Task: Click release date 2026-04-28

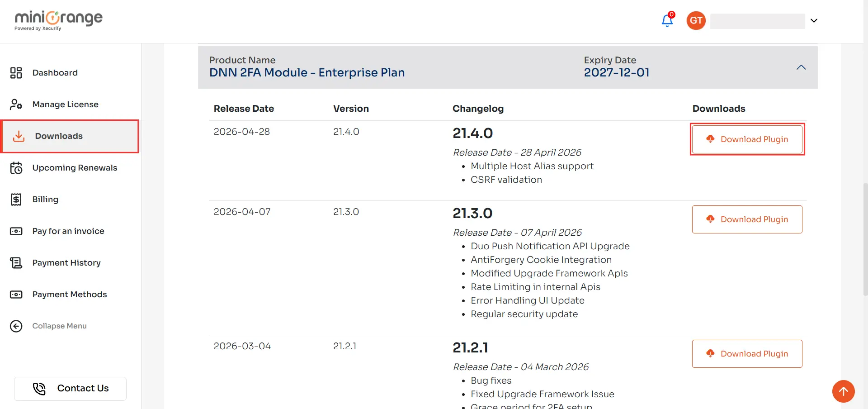Action: 242,132
